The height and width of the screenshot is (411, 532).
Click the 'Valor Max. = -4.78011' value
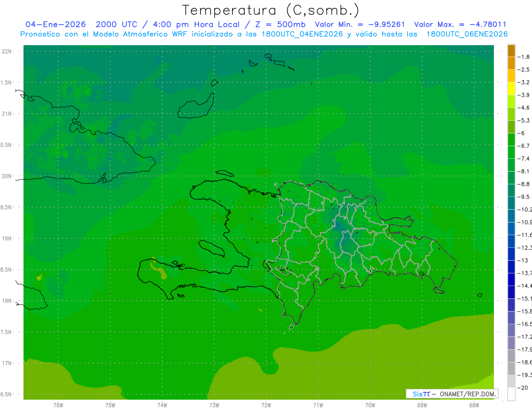460,24
